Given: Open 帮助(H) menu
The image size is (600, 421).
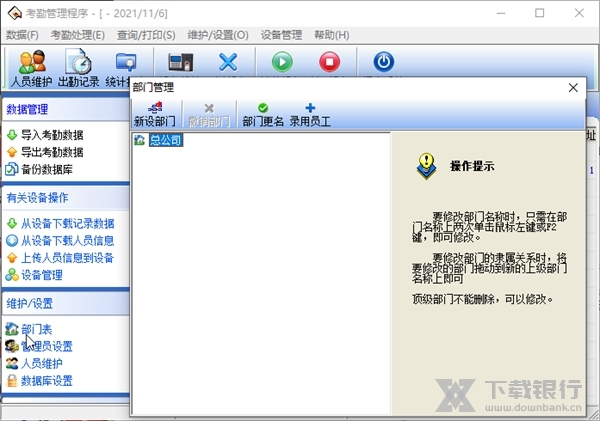Looking at the screenshot, I should click(332, 35).
